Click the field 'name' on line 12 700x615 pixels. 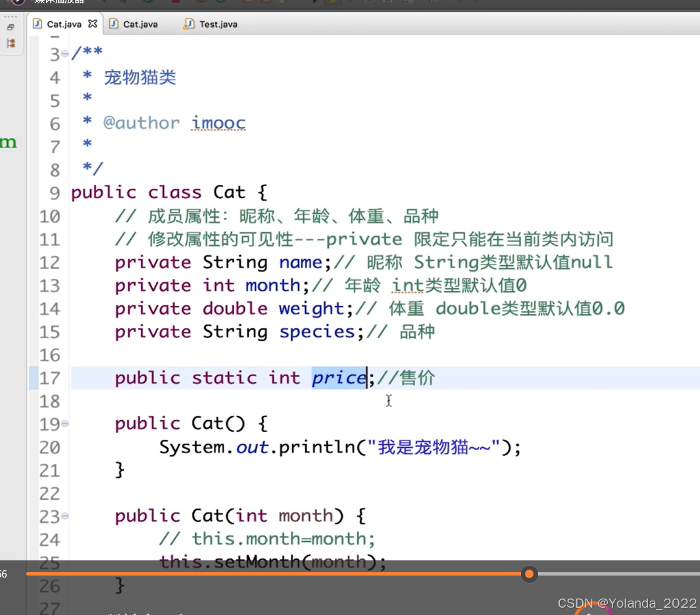click(x=301, y=262)
